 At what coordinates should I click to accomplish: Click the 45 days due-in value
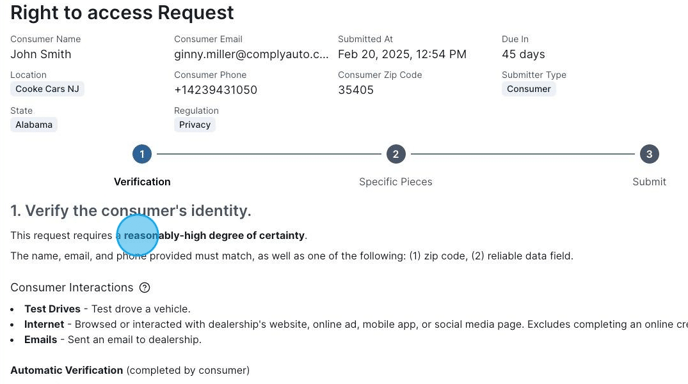point(523,54)
